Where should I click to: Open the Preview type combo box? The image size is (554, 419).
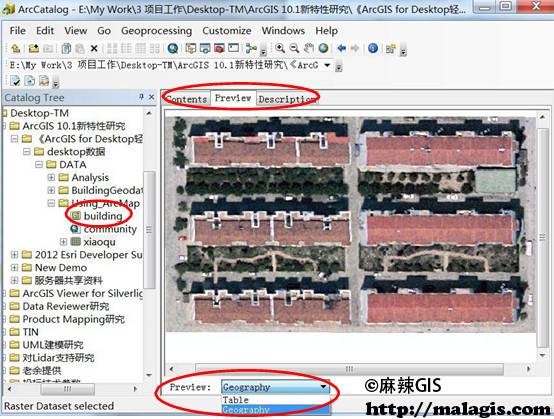click(275, 387)
